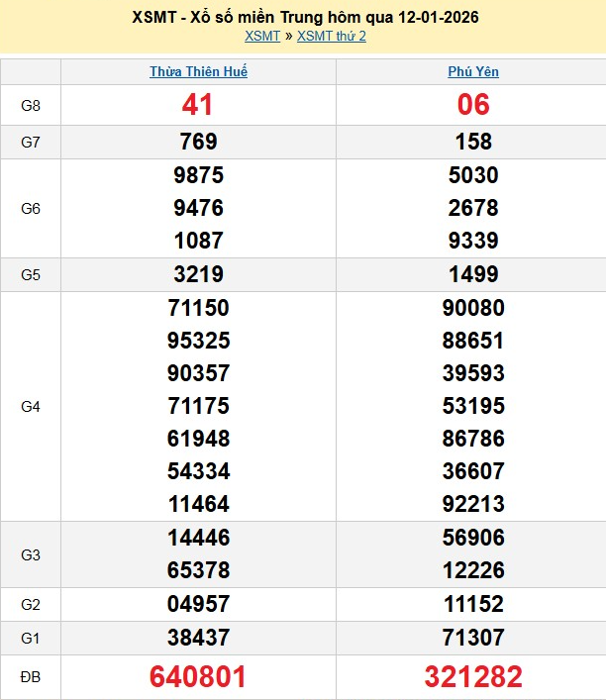Screen dimensions: 606x700
Task: Select the G6 number 9476
Action: (198, 208)
